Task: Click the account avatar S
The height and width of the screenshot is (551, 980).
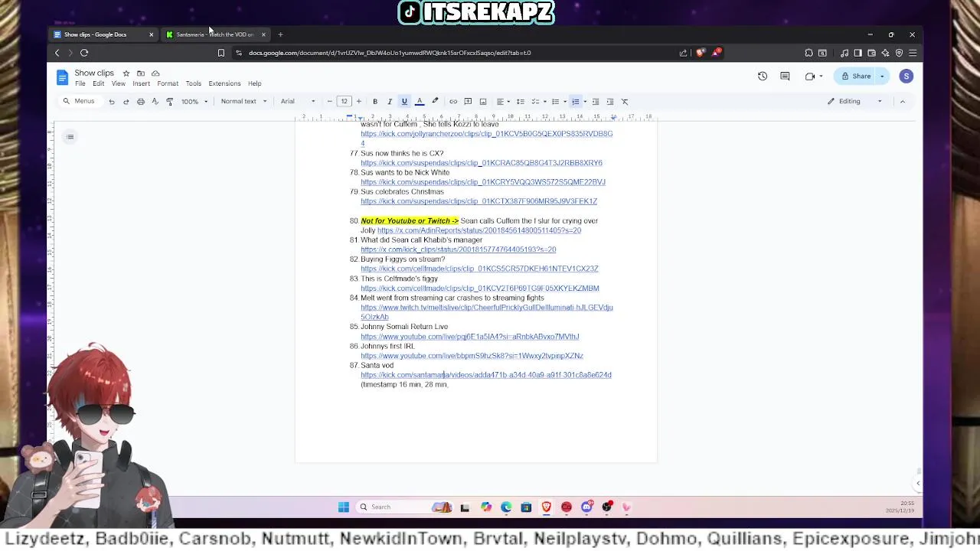Action: (906, 77)
